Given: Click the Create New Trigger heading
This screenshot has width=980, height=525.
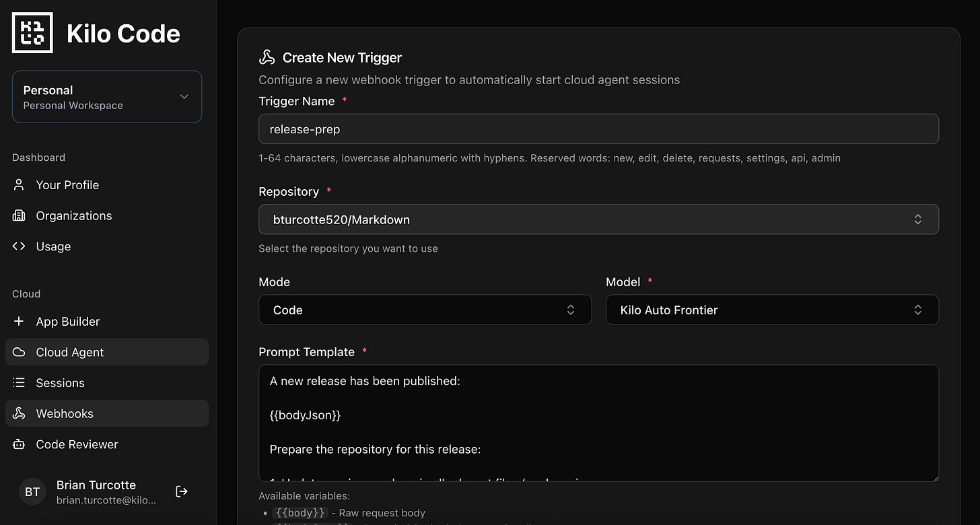Looking at the screenshot, I should 342,57.
